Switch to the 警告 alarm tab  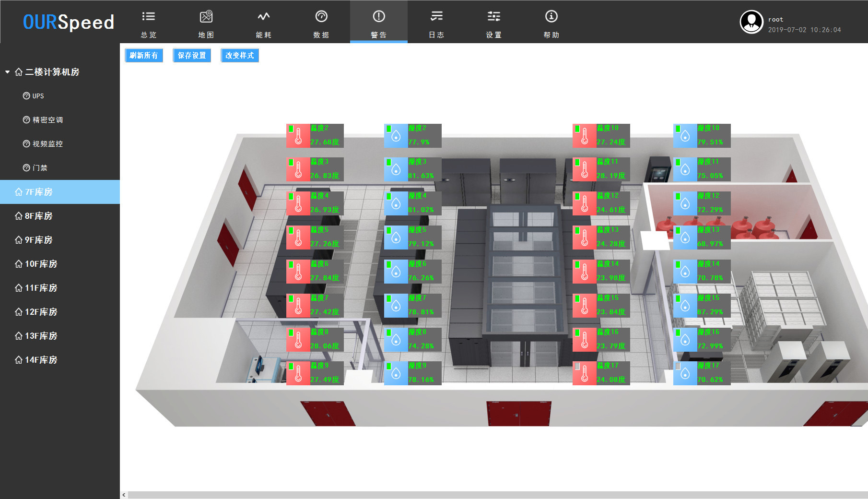tap(379, 22)
